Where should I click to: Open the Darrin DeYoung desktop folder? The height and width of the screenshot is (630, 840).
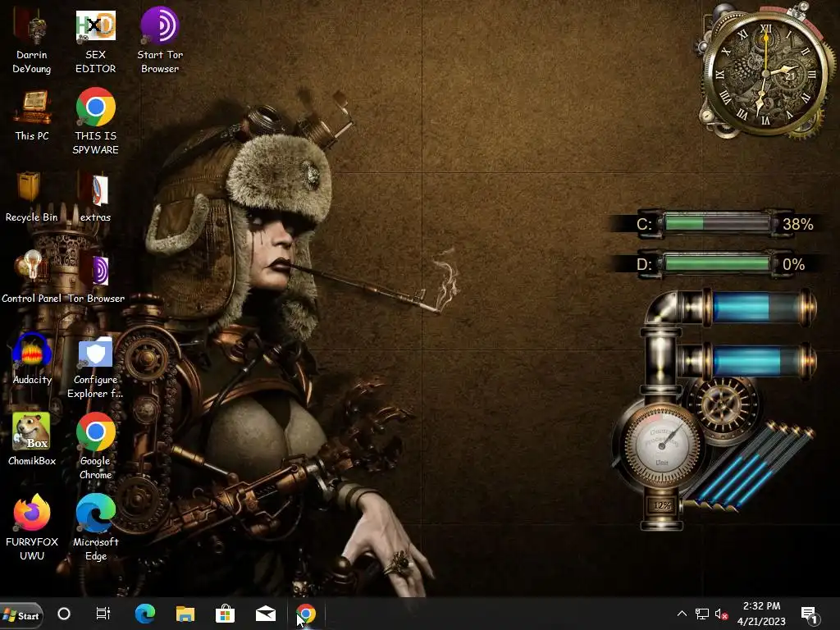(32, 41)
